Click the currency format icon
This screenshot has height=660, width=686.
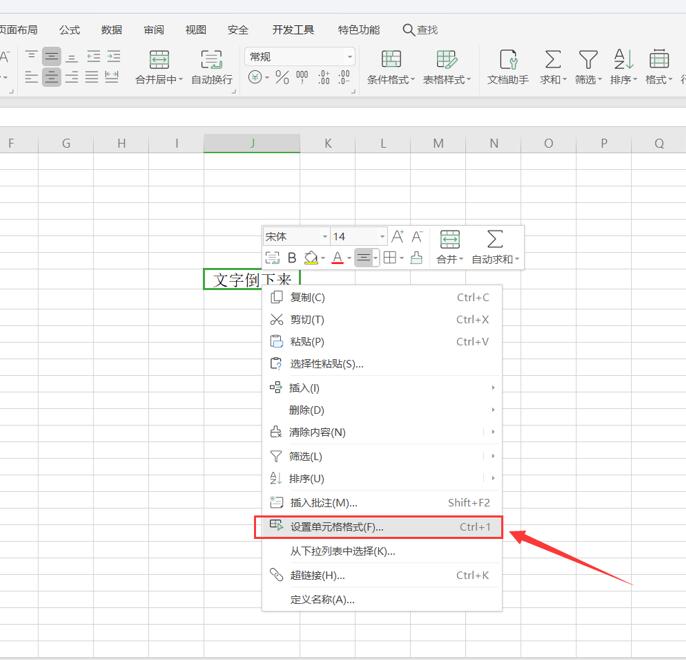(x=255, y=78)
